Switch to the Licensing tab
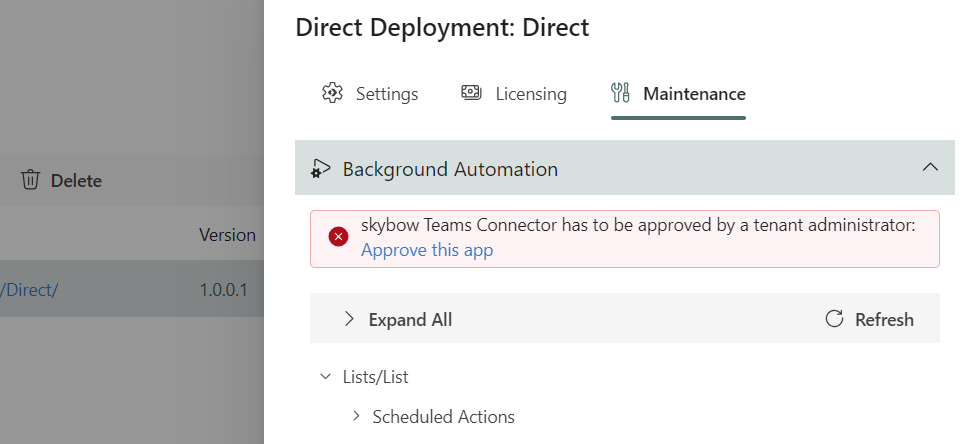Image resolution: width=978 pixels, height=444 pixels. [x=513, y=94]
